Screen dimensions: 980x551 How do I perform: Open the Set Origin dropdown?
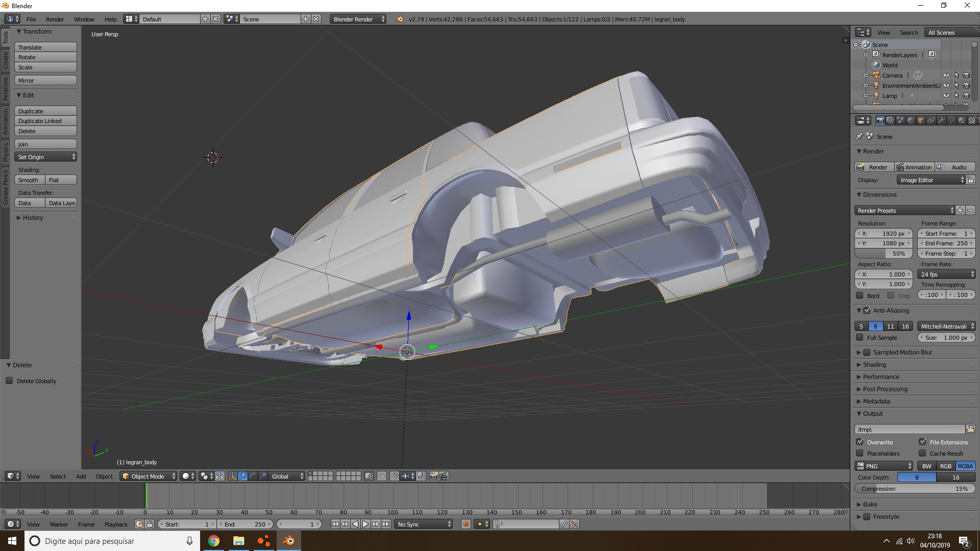click(45, 157)
